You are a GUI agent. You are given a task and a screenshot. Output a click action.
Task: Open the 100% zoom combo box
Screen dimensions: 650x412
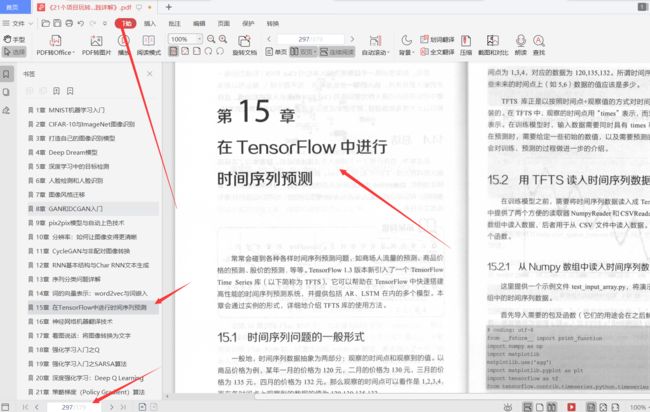(185, 39)
